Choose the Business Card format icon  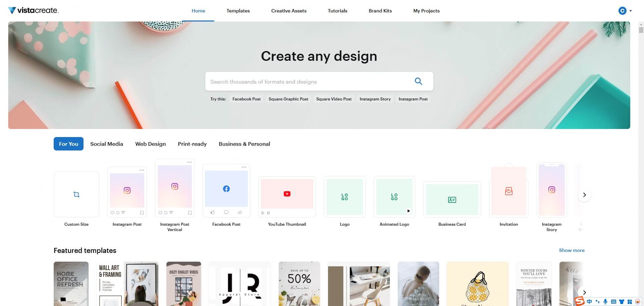[x=452, y=200]
